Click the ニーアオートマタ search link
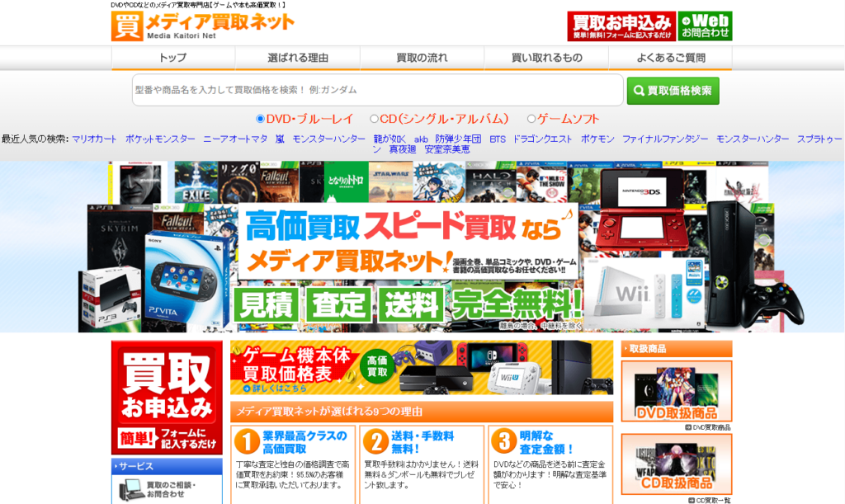This screenshot has height=504, width=845. pyautogui.click(x=235, y=139)
